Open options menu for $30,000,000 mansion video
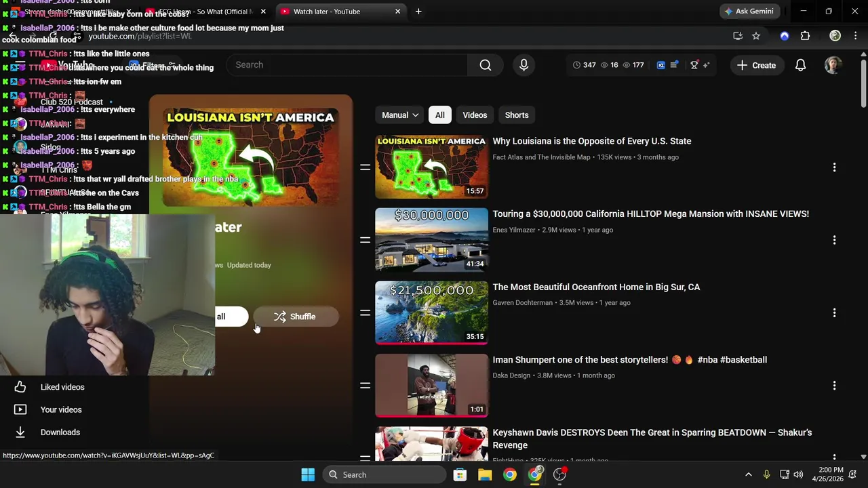 point(834,240)
